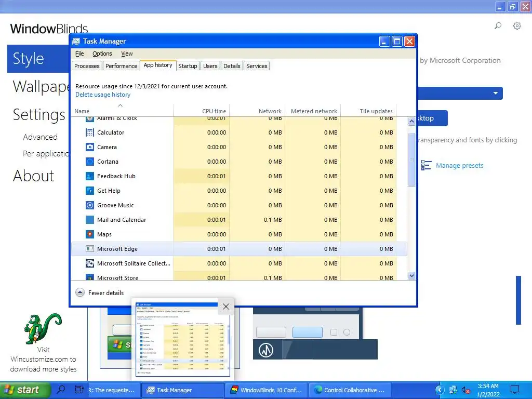Open the notification center icon
The image size is (532, 399).
point(515,390)
